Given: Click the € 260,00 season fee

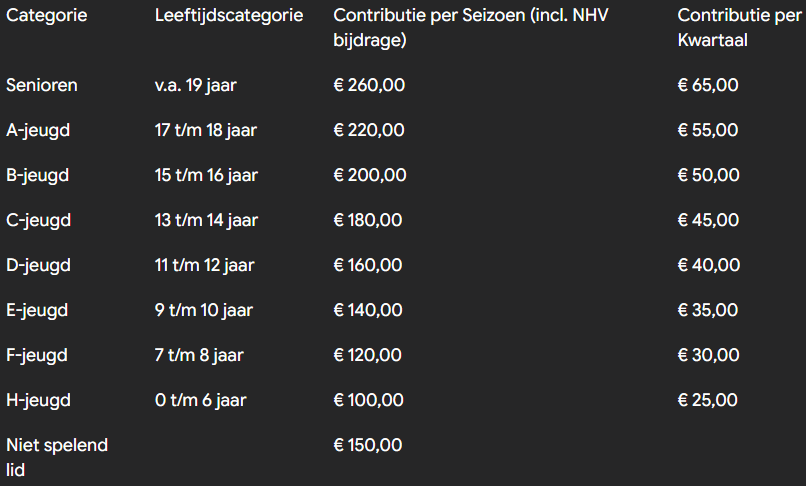Looking at the screenshot, I should (369, 85).
